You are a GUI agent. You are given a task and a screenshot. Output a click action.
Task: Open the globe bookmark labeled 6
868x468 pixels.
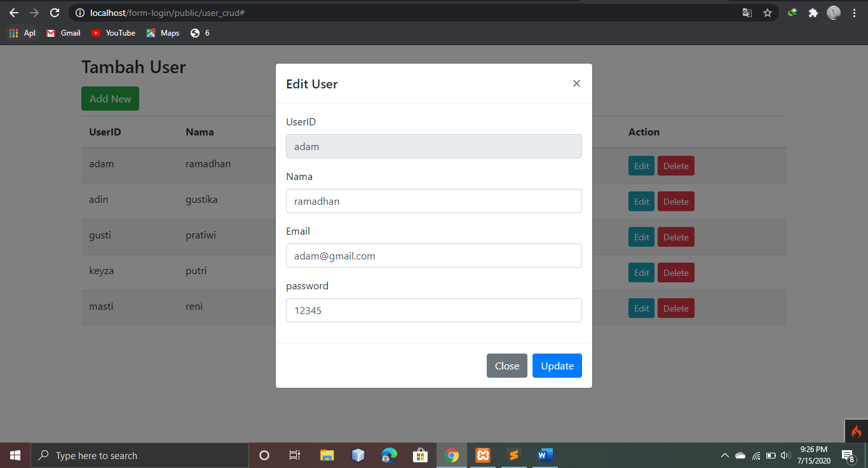pyautogui.click(x=200, y=33)
